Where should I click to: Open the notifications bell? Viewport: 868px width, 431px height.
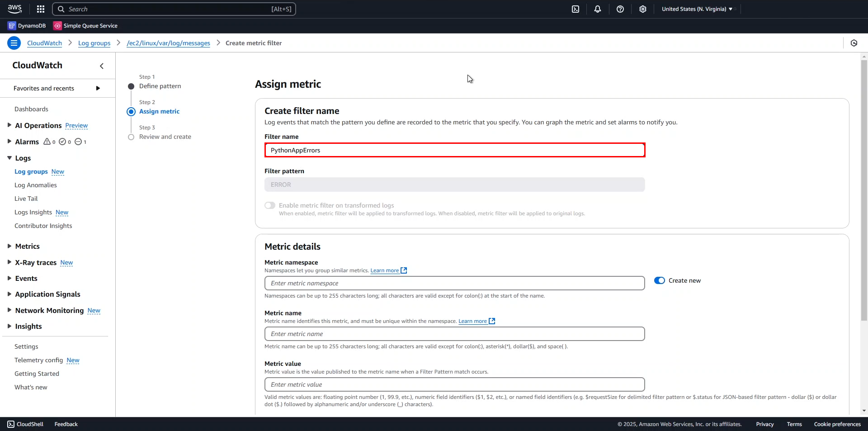coord(598,9)
